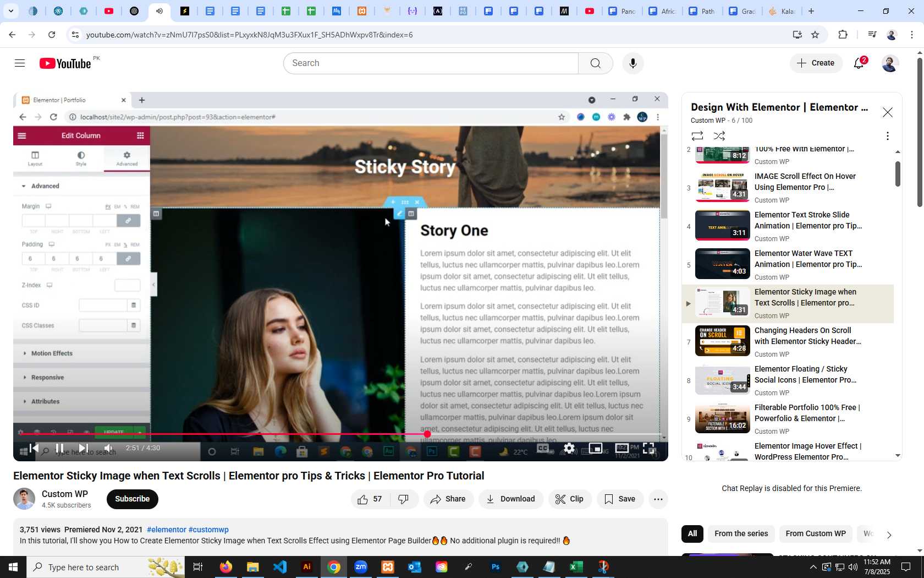924x578 pixels.
Task: Open more actions ellipsis under video
Action: click(x=658, y=499)
